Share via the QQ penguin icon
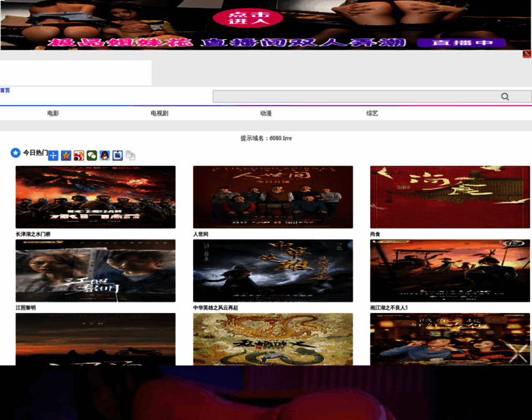 point(104,155)
